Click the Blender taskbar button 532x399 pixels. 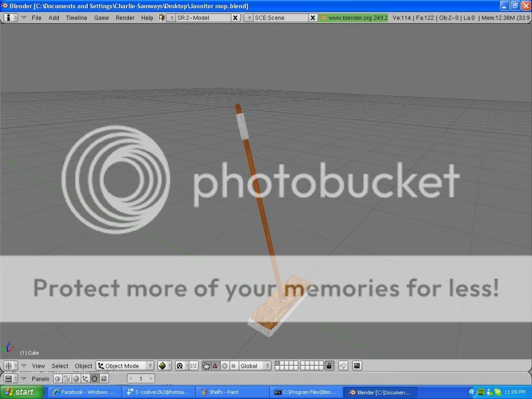tap(380, 392)
